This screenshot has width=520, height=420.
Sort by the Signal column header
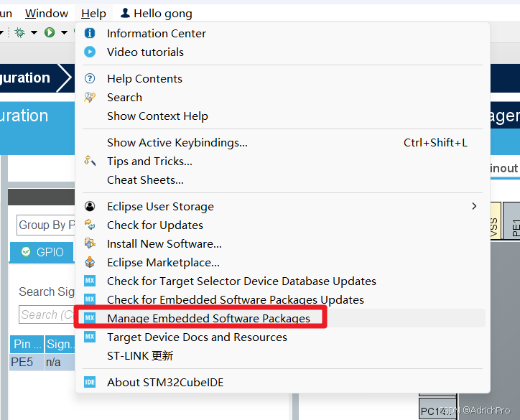coord(60,344)
